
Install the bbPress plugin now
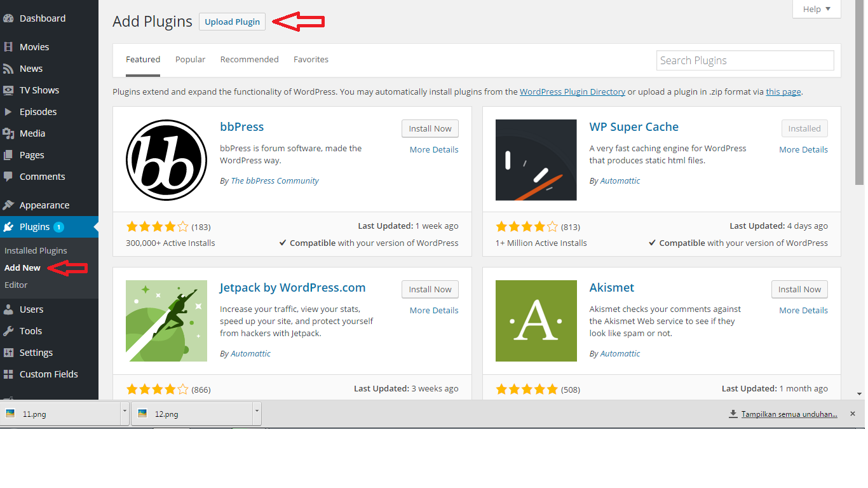point(430,128)
